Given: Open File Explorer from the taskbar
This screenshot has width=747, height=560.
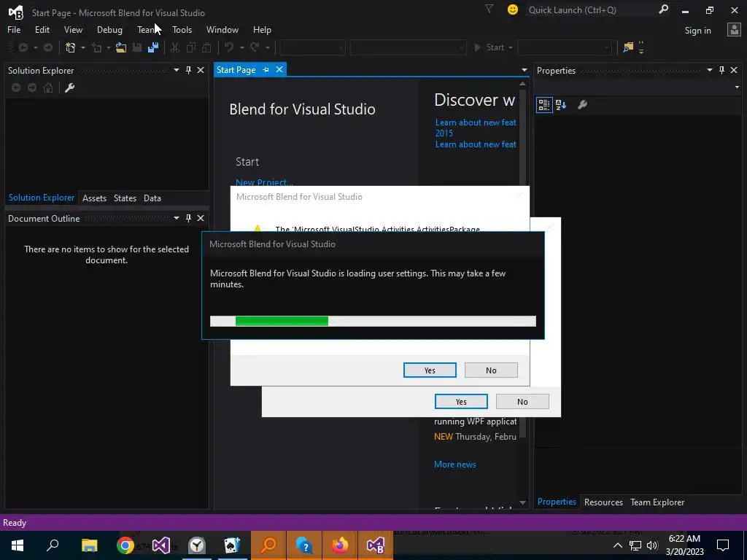Looking at the screenshot, I should (x=89, y=545).
